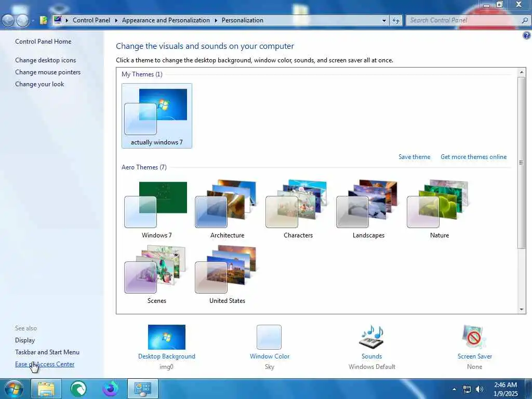532x399 pixels.
Task: Pick the United States theme
Action: tap(227, 274)
